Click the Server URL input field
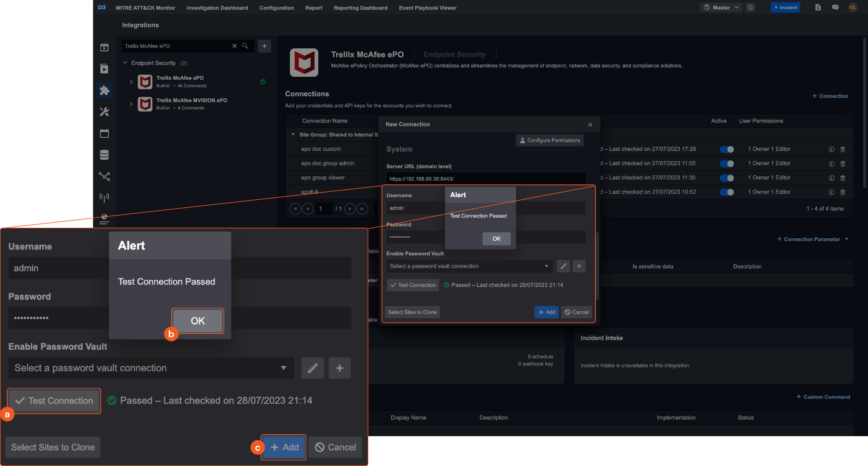 coord(485,179)
